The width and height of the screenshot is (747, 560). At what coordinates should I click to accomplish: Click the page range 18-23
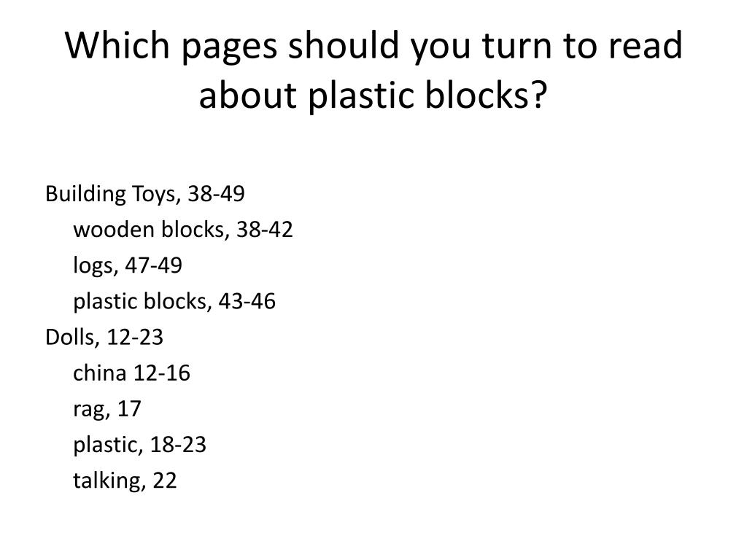[x=178, y=445]
